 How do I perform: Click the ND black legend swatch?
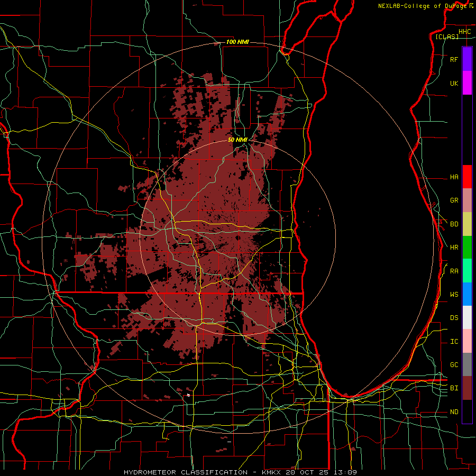pos(467,411)
